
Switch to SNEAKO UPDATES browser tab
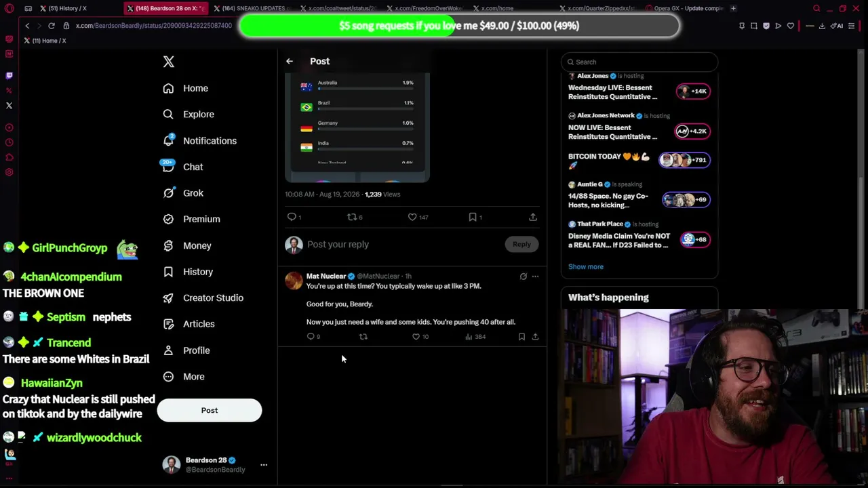point(252,8)
